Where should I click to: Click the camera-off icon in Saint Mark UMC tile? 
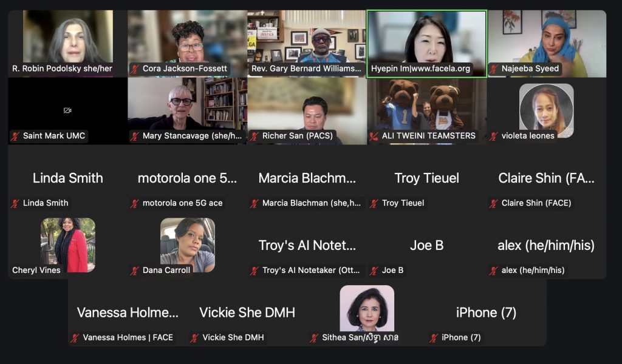click(67, 110)
